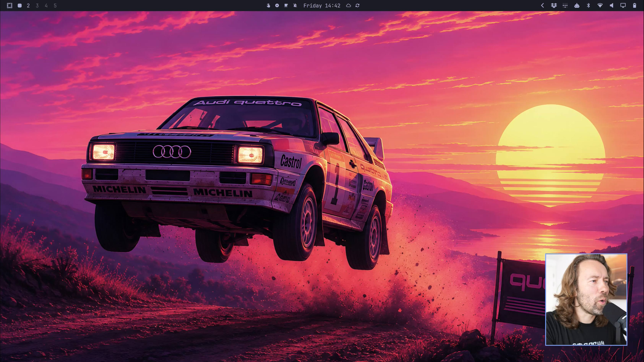Screen dimensions: 644x362
Task: Click the pointing-hand indicator icon
Action: pos(268,6)
